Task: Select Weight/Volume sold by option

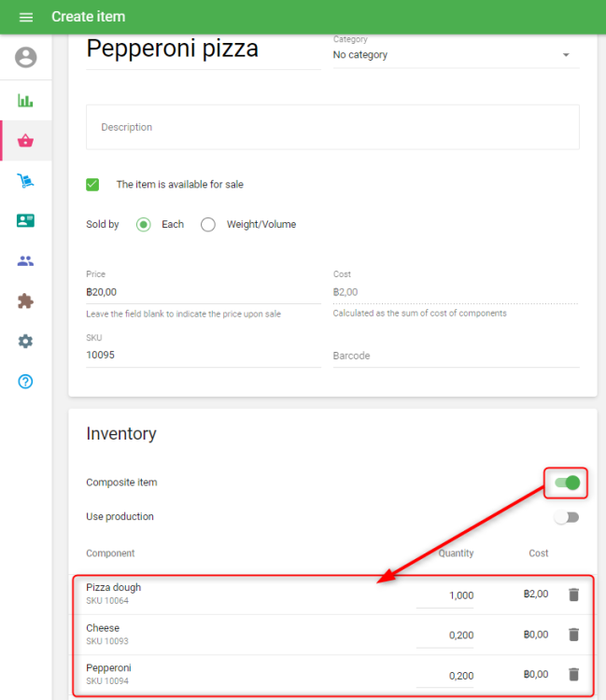Action: point(208,224)
